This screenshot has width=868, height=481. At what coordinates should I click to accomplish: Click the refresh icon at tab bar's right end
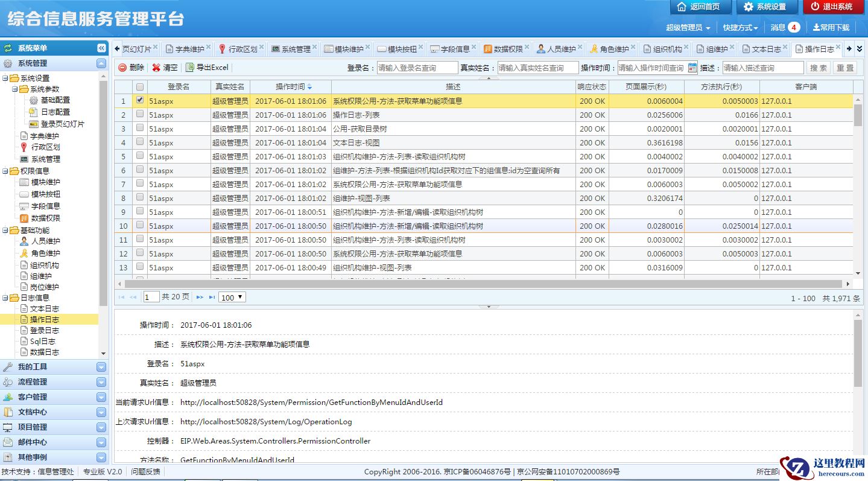point(860,49)
